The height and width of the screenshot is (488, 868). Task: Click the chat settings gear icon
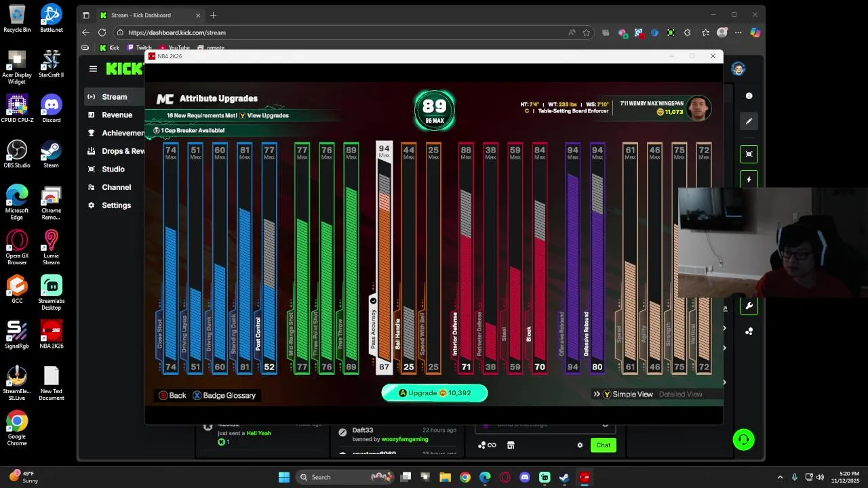(580, 445)
